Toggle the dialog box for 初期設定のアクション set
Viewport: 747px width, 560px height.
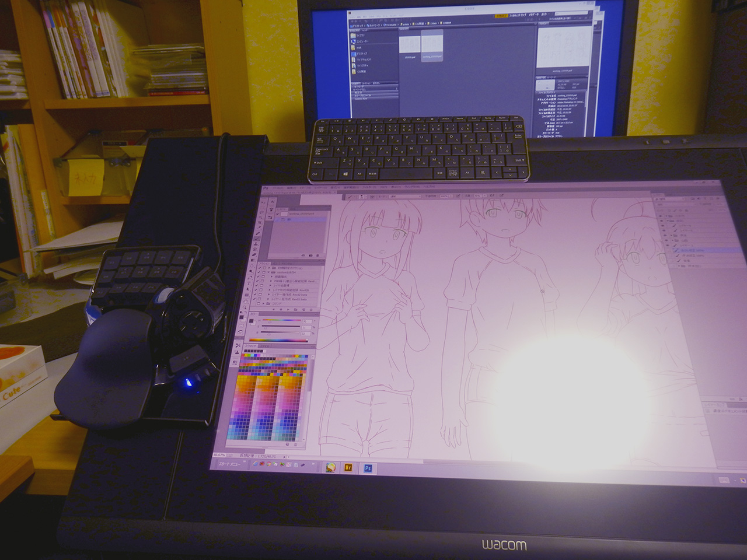coord(264,268)
